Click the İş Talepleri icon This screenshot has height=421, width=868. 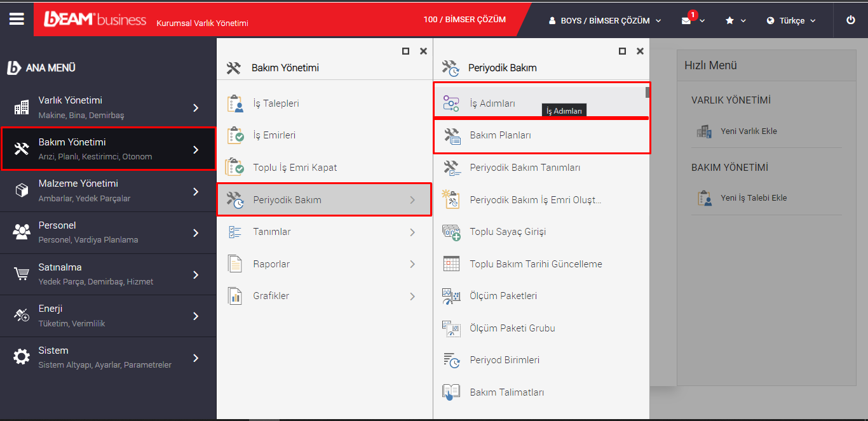pyautogui.click(x=235, y=103)
